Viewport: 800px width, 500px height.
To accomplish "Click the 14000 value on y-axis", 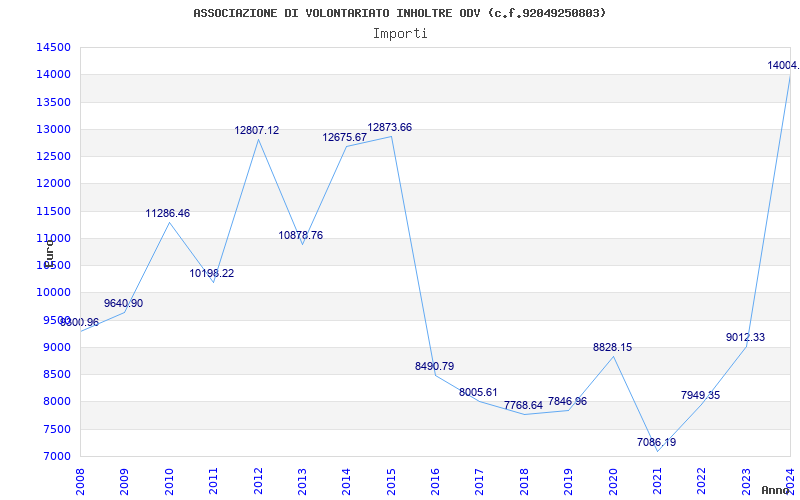I will tap(53, 74).
